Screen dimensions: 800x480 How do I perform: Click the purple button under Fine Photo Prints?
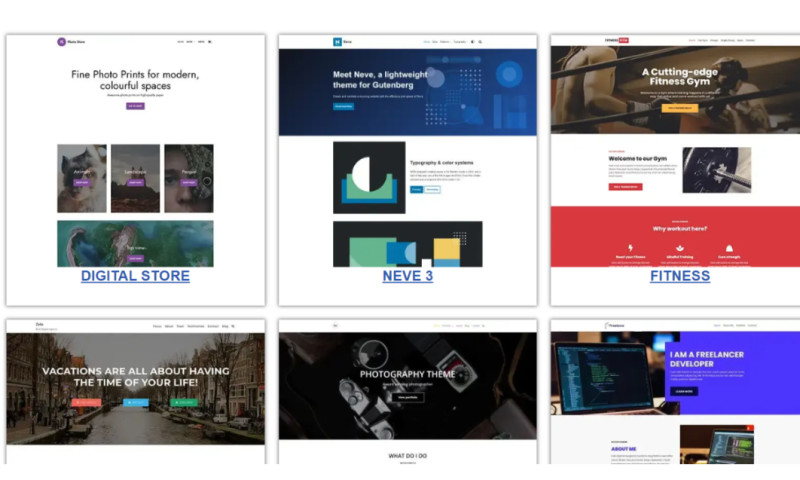pyautogui.click(x=135, y=105)
